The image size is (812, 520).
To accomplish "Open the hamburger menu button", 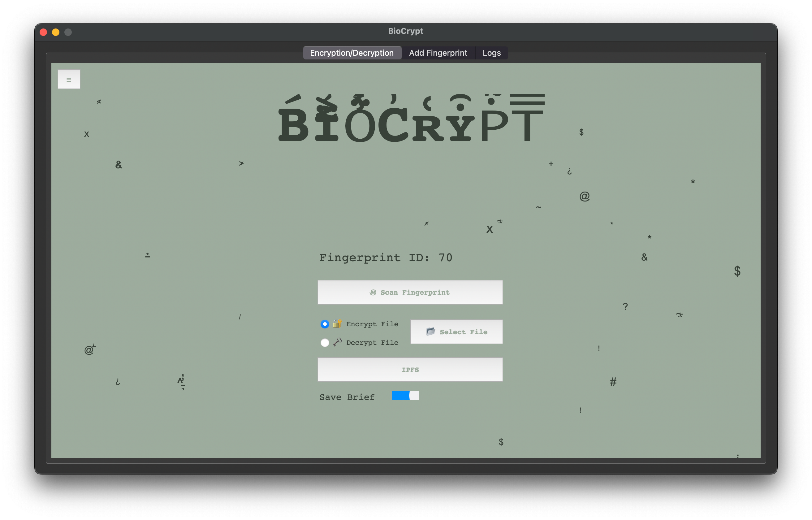I will [69, 80].
